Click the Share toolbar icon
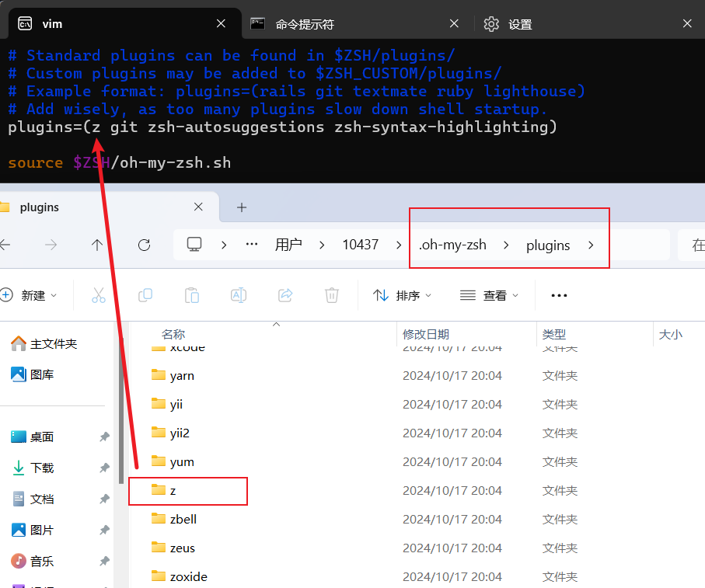This screenshot has width=705, height=588. [285, 295]
